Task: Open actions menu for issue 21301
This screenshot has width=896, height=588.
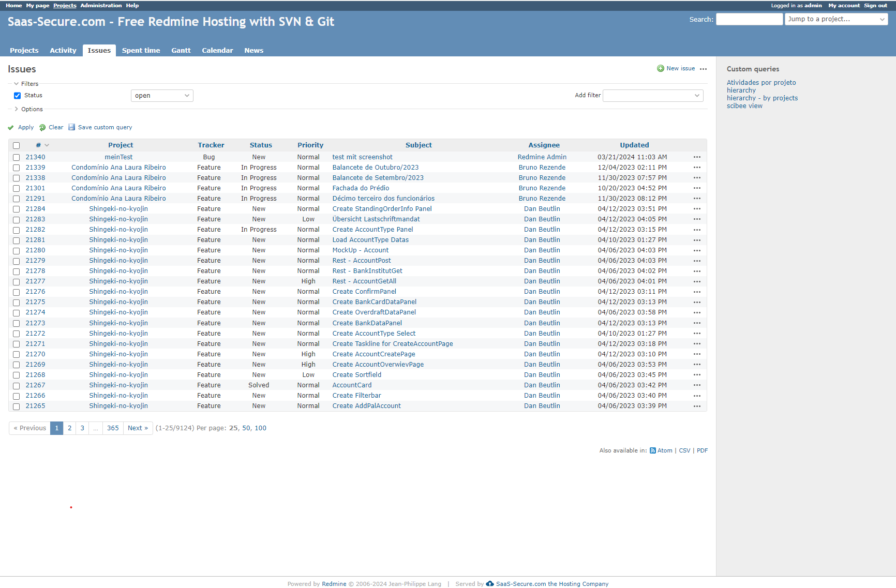Action: coord(697,188)
